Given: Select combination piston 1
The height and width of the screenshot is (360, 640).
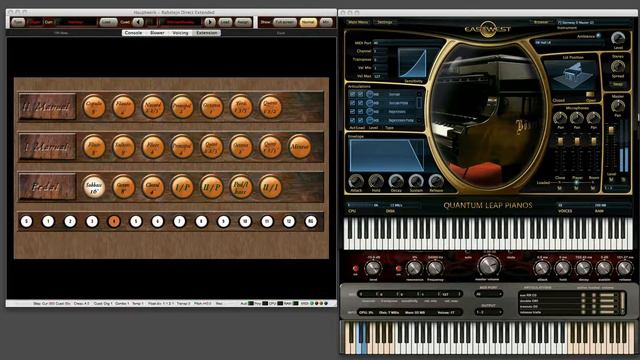Looking at the screenshot, I should tap(48, 222).
